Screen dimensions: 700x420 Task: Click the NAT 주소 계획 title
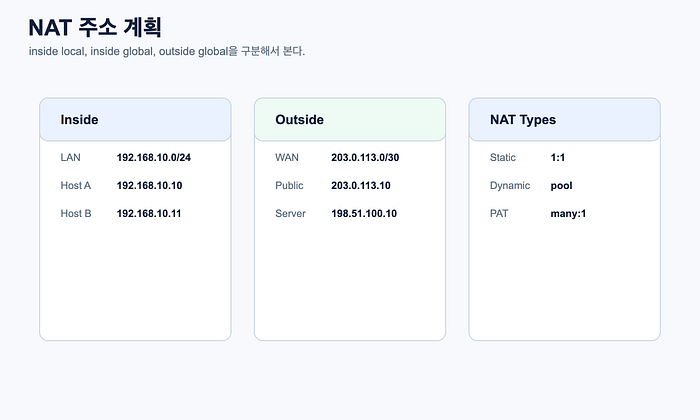click(x=95, y=28)
